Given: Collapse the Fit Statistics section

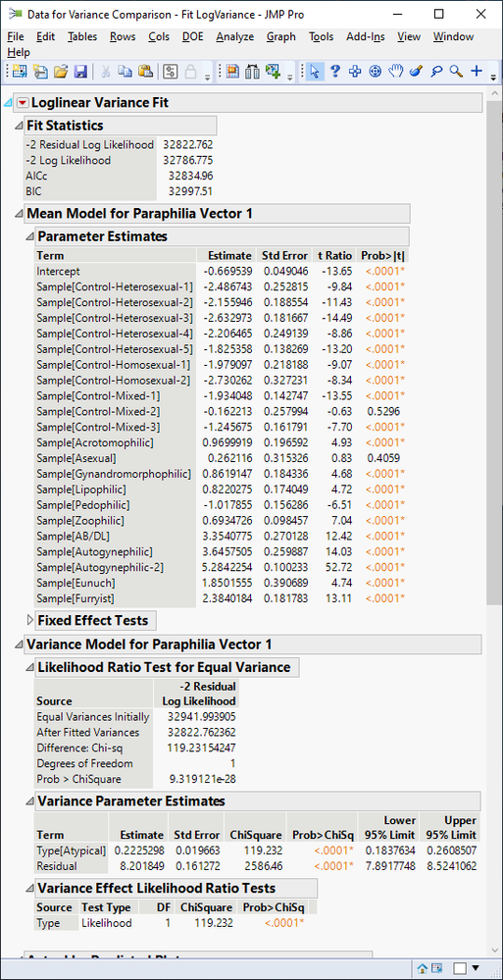Looking at the screenshot, I should pyautogui.click(x=19, y=126).
